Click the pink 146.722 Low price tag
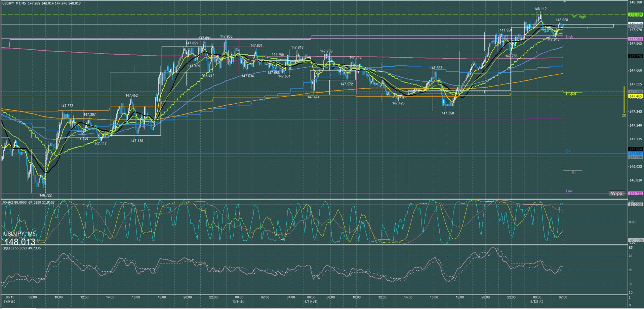 click(x=636, y=194)
